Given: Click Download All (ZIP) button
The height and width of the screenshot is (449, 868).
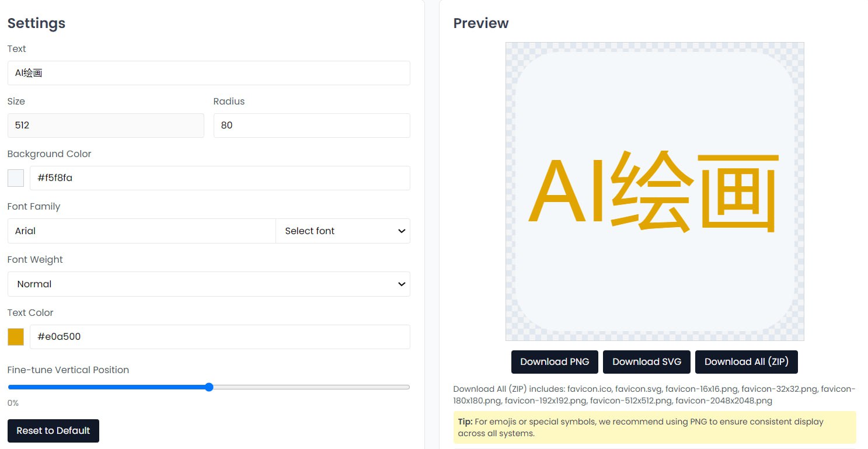Looking at the screenshot, I should tap(746, 362).
